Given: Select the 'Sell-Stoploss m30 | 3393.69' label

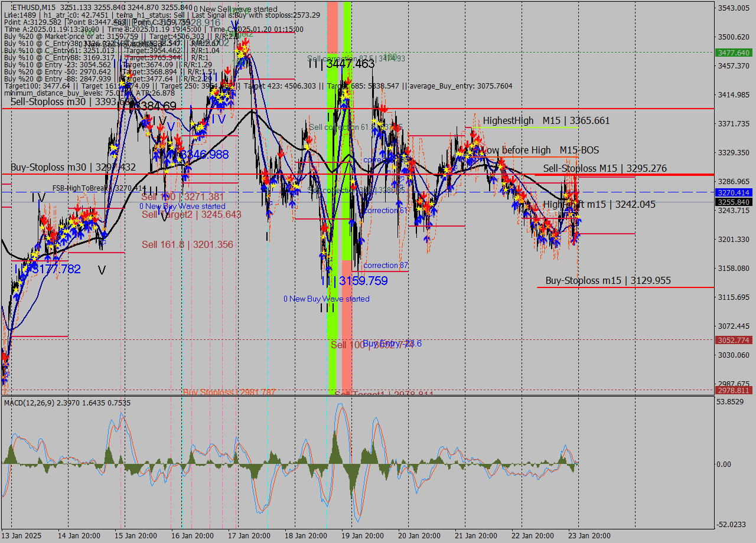Looking at the screenshot, I should 71,102.
